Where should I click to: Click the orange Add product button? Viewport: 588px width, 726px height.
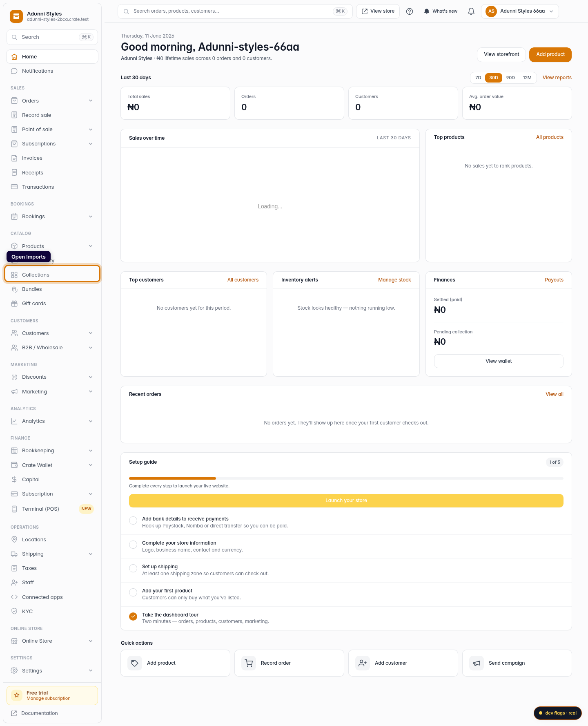coord(550,55)
